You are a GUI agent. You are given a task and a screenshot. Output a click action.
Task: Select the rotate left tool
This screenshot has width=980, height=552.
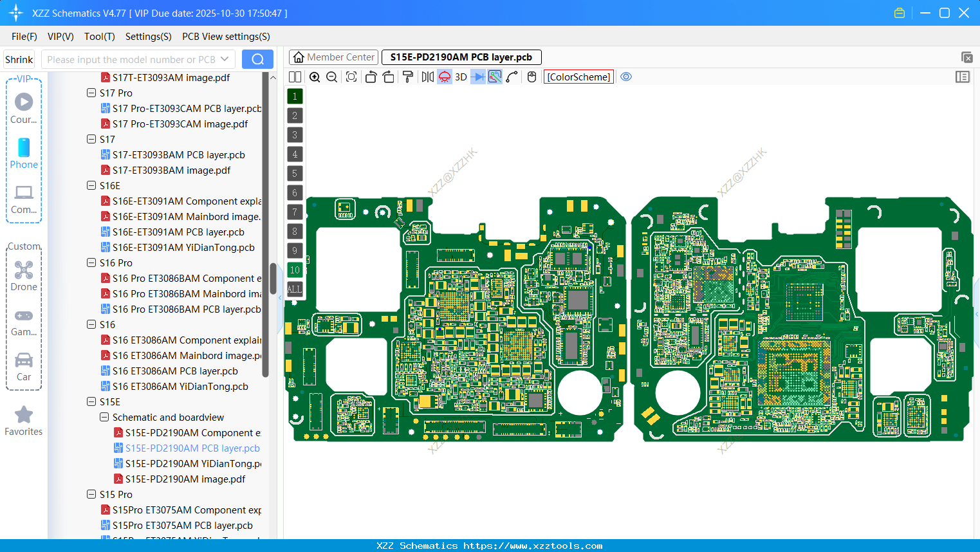[371, 77]
